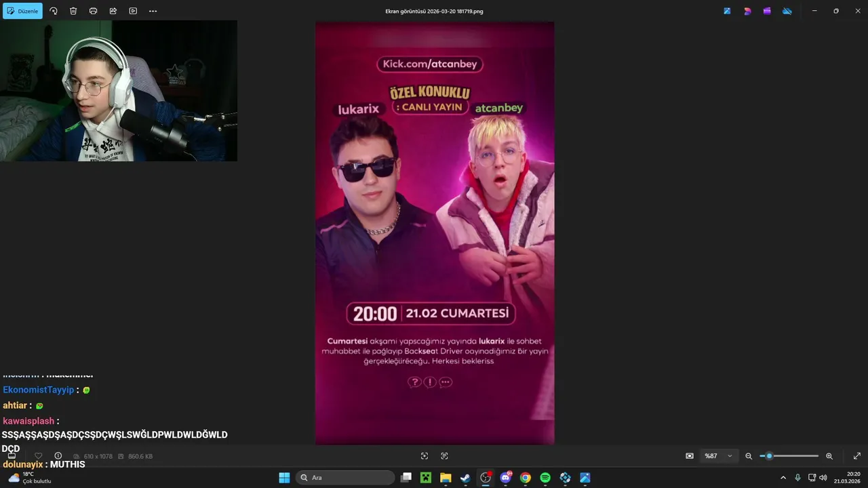
Task: Add to favorites with heart icon
Action: 39,456
